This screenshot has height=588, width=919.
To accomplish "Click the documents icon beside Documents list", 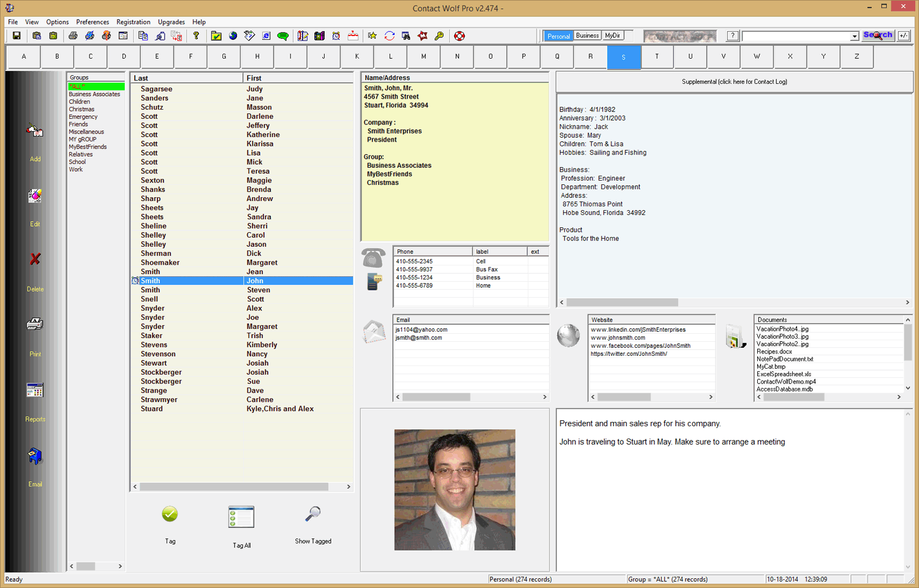I will click(x=735, y=336).
